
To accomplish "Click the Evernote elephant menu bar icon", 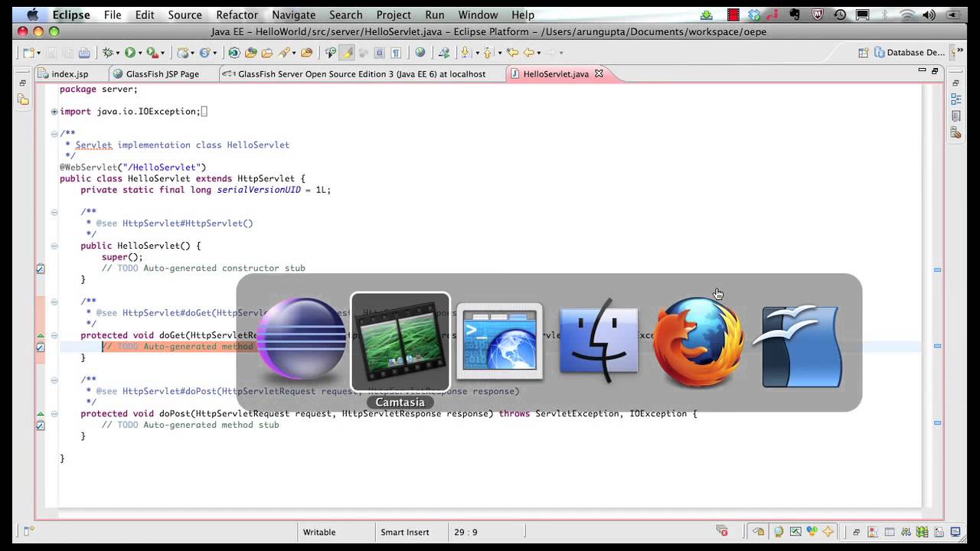I will point(795,15).
